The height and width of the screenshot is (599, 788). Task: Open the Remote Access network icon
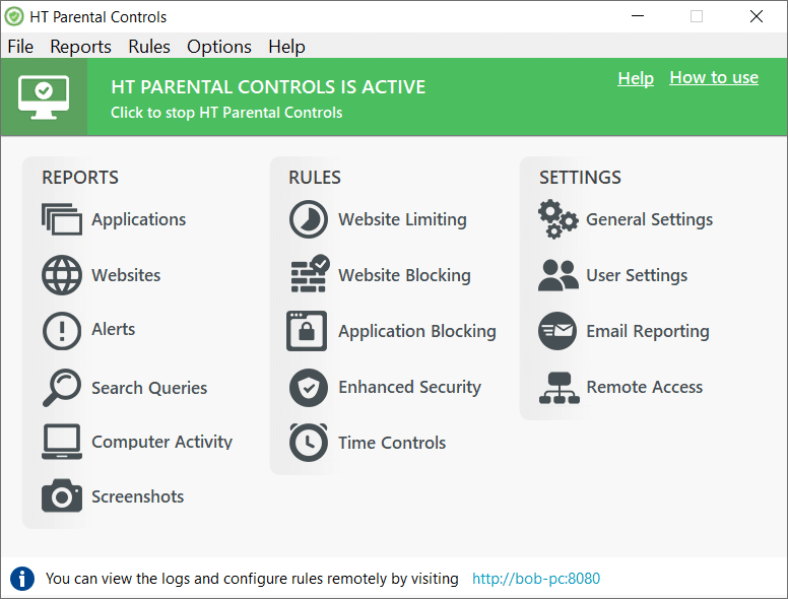coord(559,387)
